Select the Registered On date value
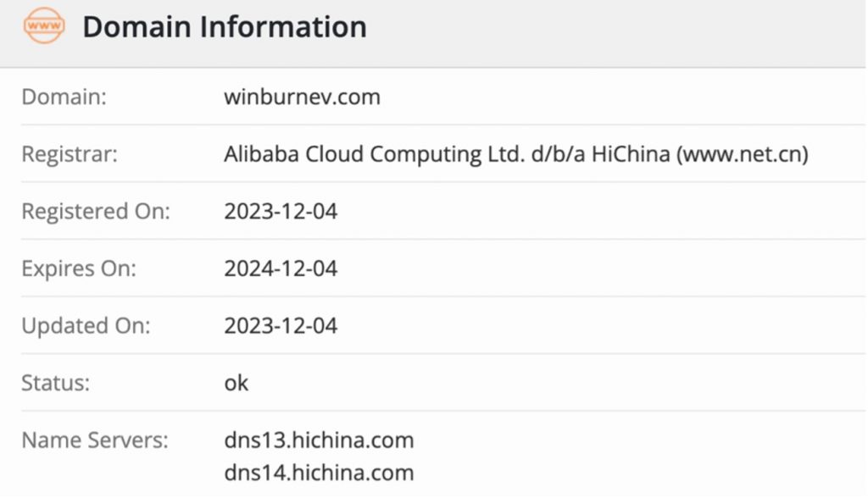The width and height of the screenshot is (868, 498). click(x=281, y=212)
